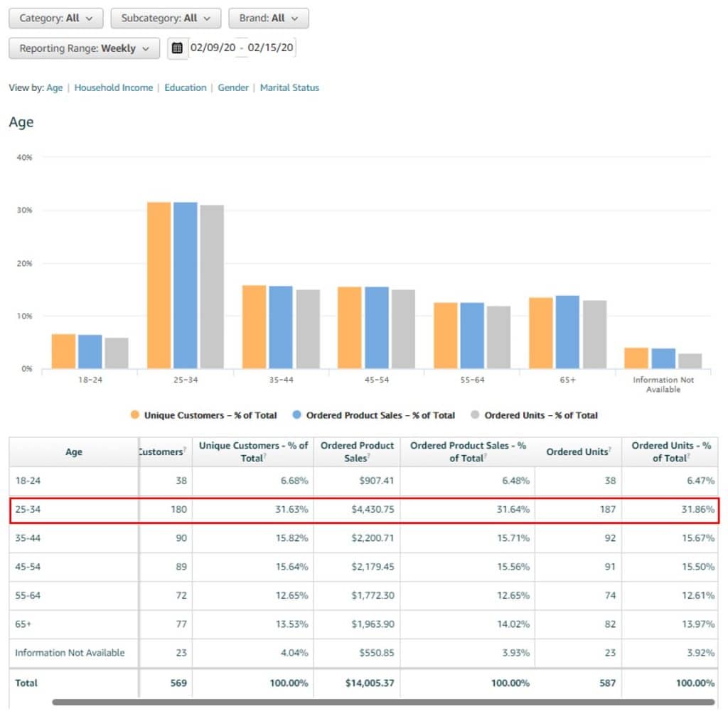Open the Category filter dropdown
Image resolution: width=728 pixels, height=711 pixels.
(x=55, y=18)
